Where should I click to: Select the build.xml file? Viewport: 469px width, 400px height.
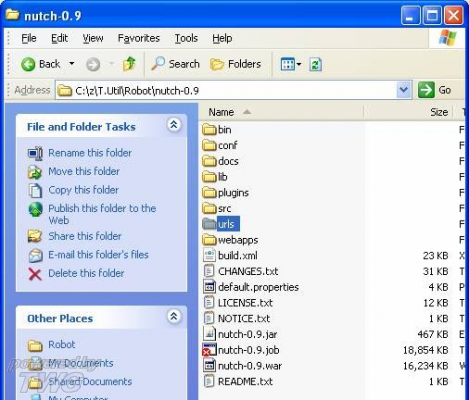pyautogui.click(x=230, y=256)
